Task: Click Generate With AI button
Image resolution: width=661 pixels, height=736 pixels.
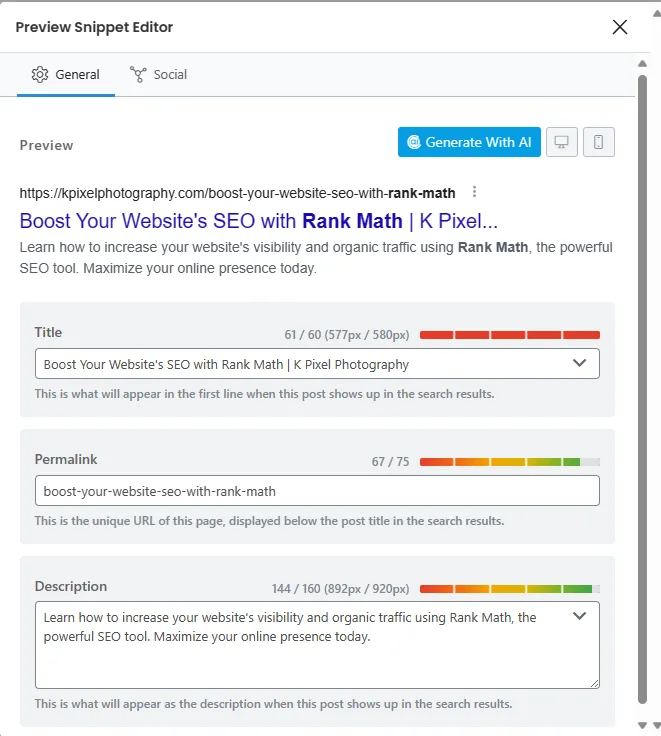Action: click(x=469, y=142)
